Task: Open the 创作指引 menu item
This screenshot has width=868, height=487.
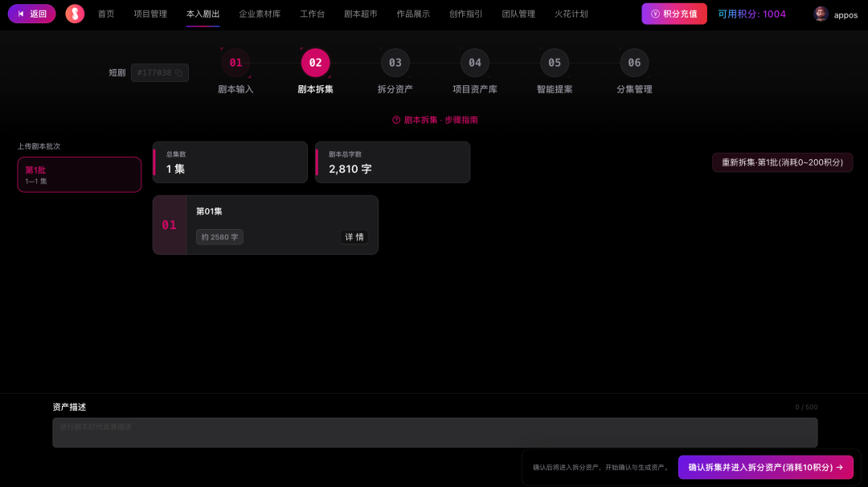Action: point(465,14)
